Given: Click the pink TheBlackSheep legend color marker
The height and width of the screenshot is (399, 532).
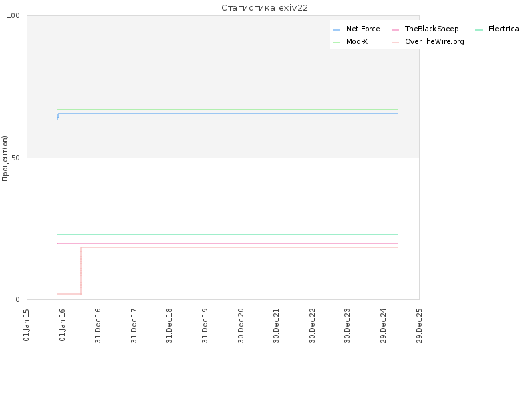Looking at the screenshot, I should click(x=395, y=30).
